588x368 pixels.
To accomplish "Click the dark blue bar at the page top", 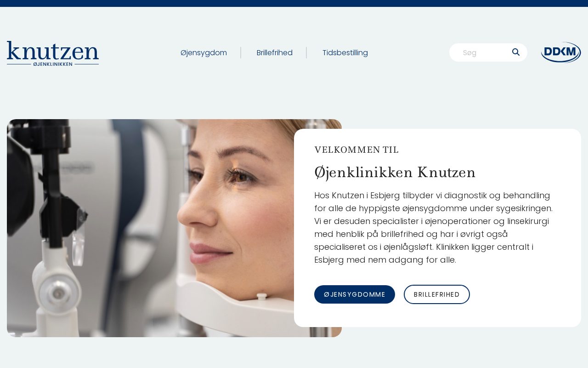I will [x=294, y=3].
